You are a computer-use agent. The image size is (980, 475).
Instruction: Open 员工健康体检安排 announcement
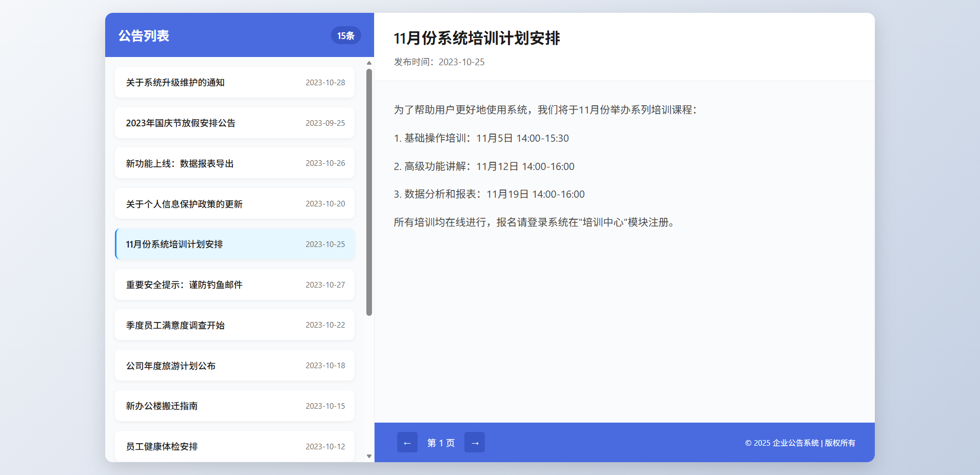coord(234,446)
